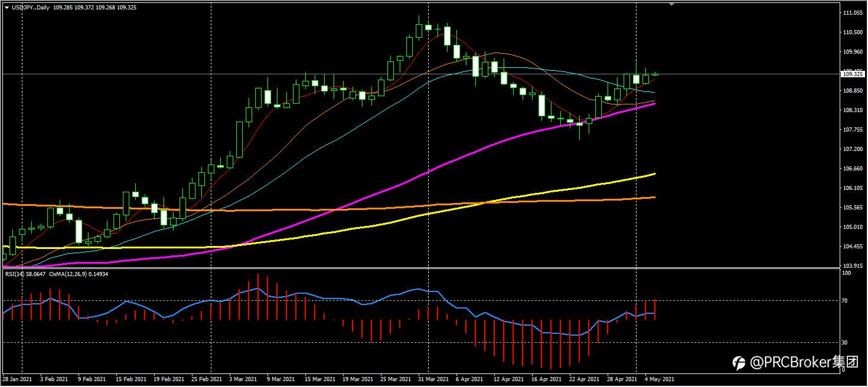868x387 pixels.
Task: Click the 110.500 price scale label
Action: pos(853,32)
